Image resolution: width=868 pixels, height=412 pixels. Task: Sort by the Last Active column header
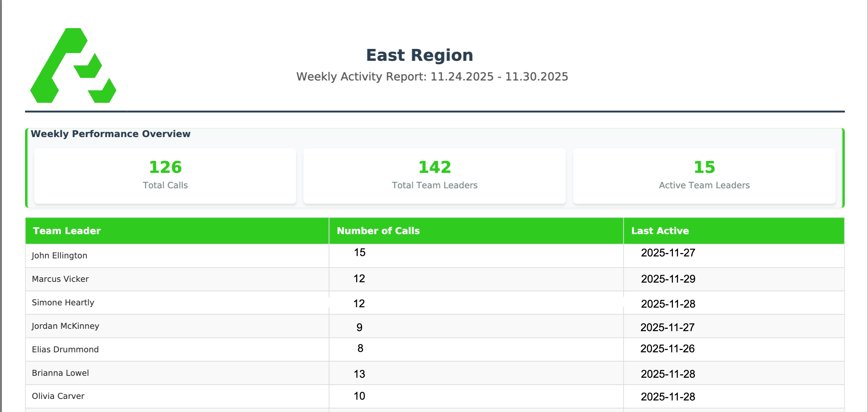point(660,231)
